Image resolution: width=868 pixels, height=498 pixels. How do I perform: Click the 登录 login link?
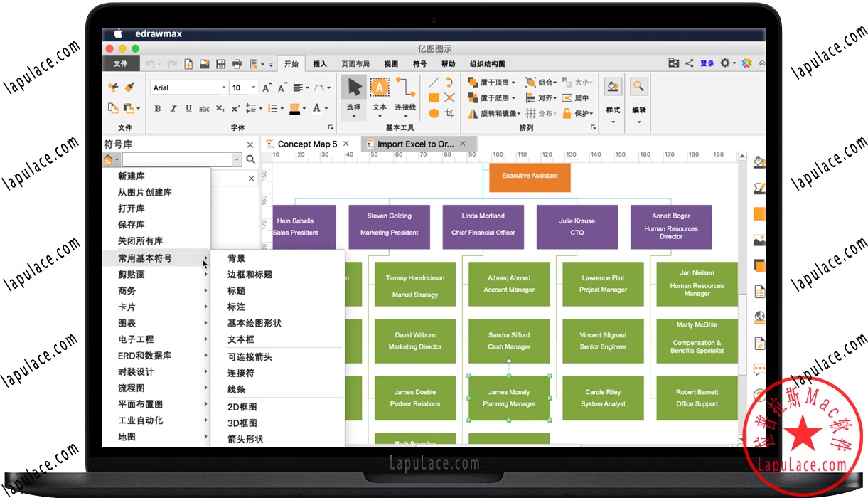click(706, 63)
